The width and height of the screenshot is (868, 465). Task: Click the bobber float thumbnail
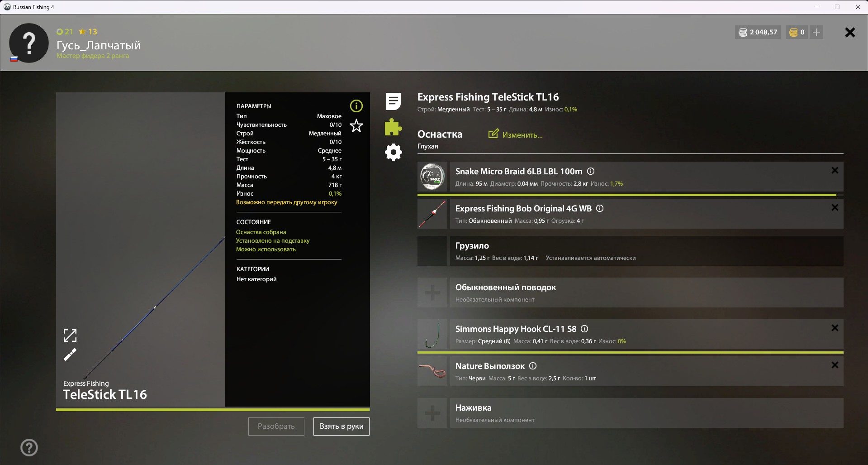432,214
